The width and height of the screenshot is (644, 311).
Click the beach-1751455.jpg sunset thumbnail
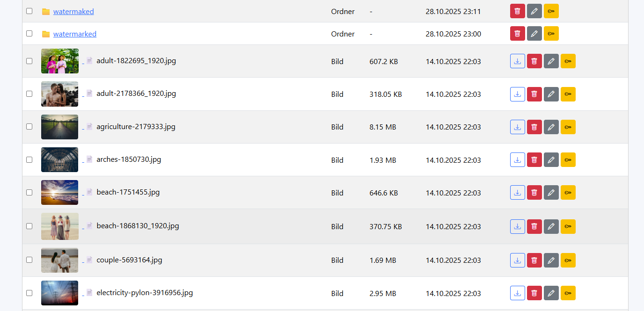click(x=59, y=192)
